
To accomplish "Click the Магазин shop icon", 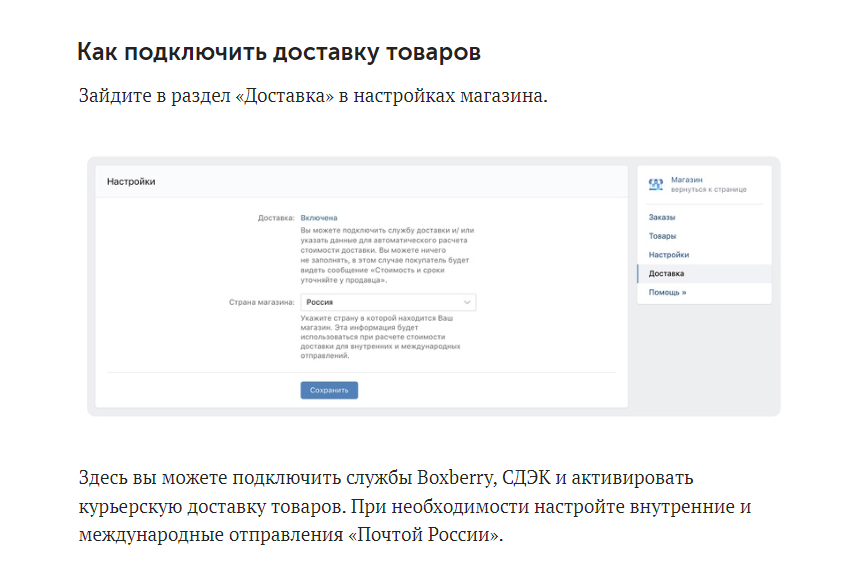I will pyautogui.click(x=655, y=184).
